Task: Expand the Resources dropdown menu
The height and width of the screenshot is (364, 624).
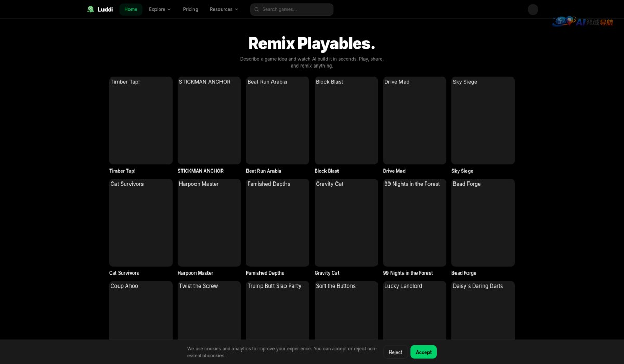Action: coord(224,9)
